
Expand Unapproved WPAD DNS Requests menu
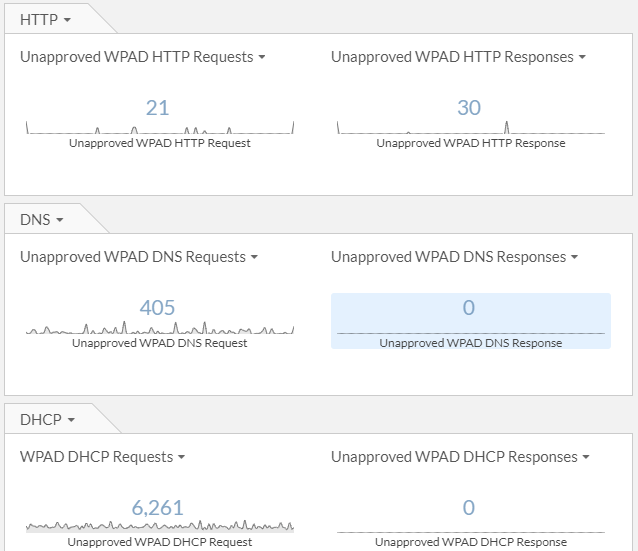coord(139,257)
